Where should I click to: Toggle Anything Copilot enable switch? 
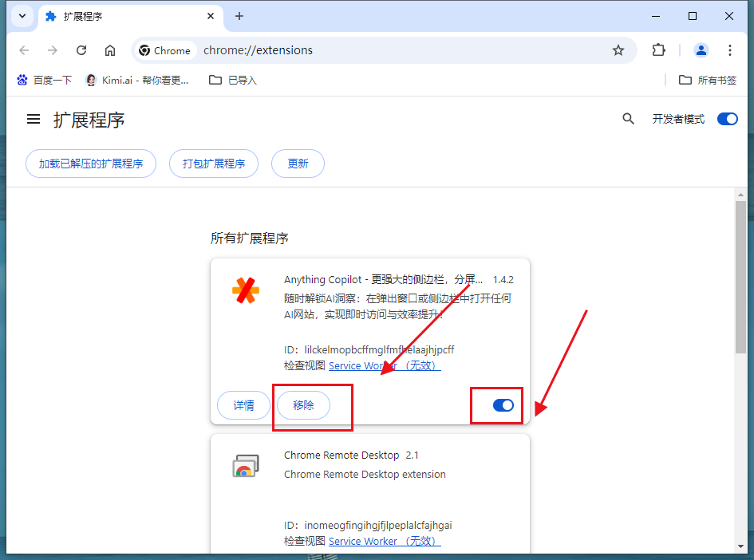503,405
